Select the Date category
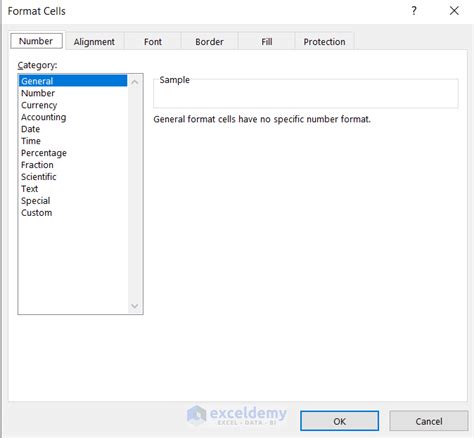This screenshot has width=474, height=438. tap(73, 129)
